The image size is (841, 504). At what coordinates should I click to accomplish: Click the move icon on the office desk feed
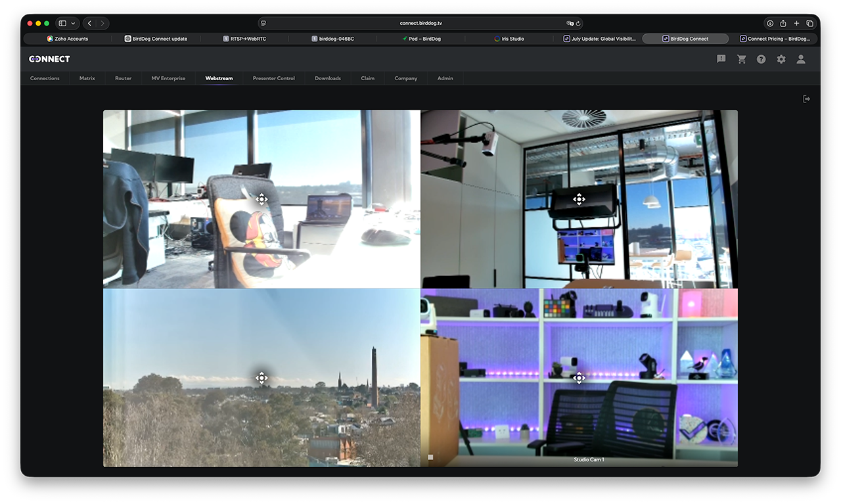pyautogui.click(x=261, y=199)
